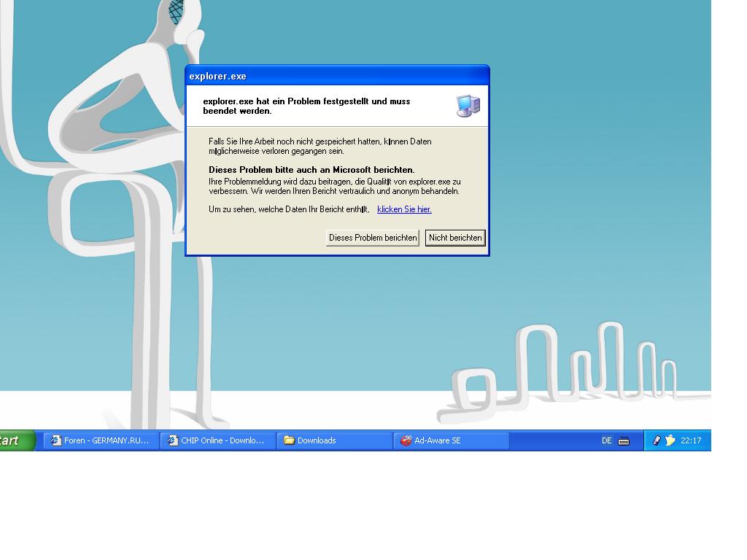Image resolution: width=747 pixels, height=560 pixels.
Task: Click the Dieses Problem berichten button
Action: click(x=372, y=238)
